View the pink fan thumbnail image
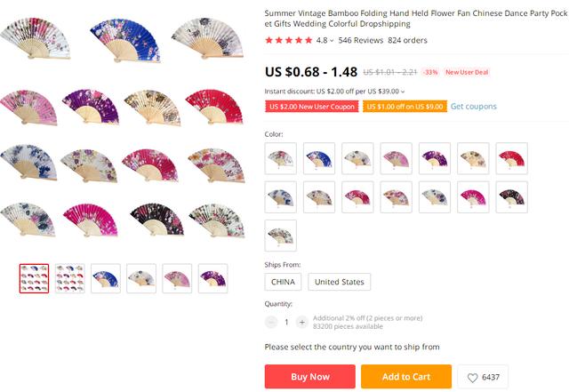The width and height of the screenshot is (569, 392). click(177, 278)
